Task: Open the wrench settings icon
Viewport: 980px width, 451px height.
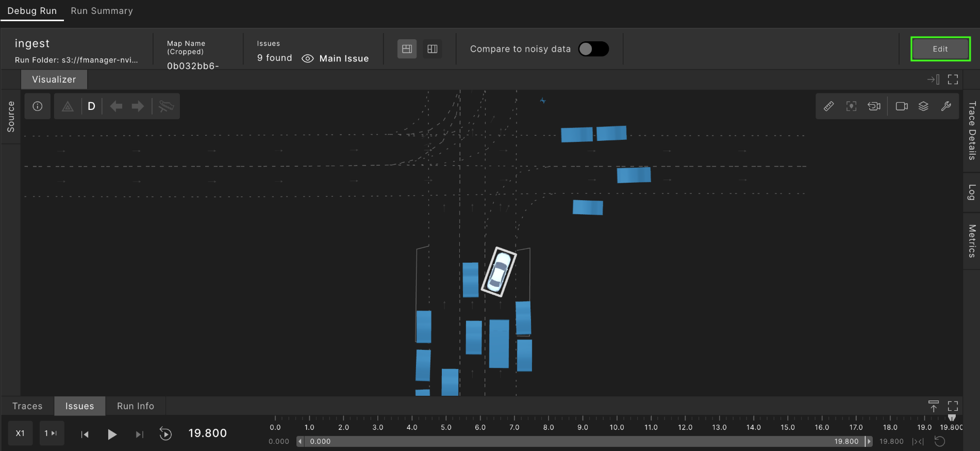Action: [946, 106]
